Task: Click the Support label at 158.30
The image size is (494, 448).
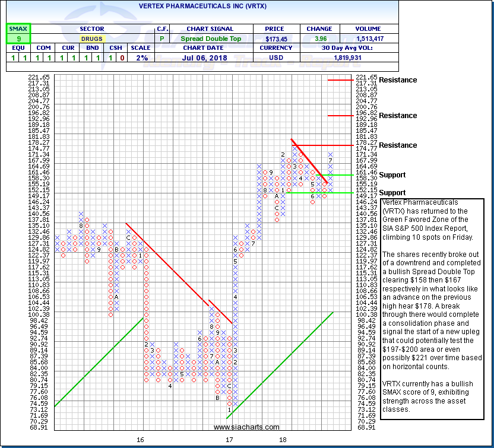Action: [x=392, y=175]
